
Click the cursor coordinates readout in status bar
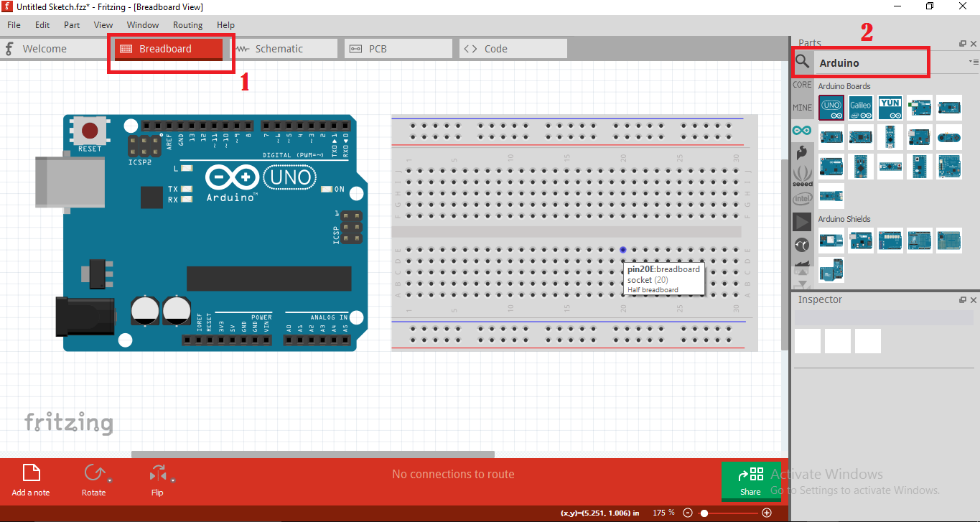pyautogui.click(x=600, y=513)
